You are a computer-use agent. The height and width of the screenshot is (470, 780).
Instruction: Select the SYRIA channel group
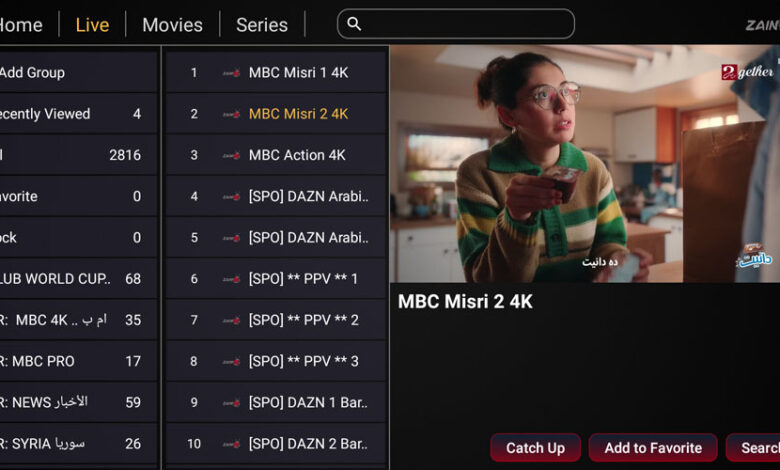tap(78, 444)
